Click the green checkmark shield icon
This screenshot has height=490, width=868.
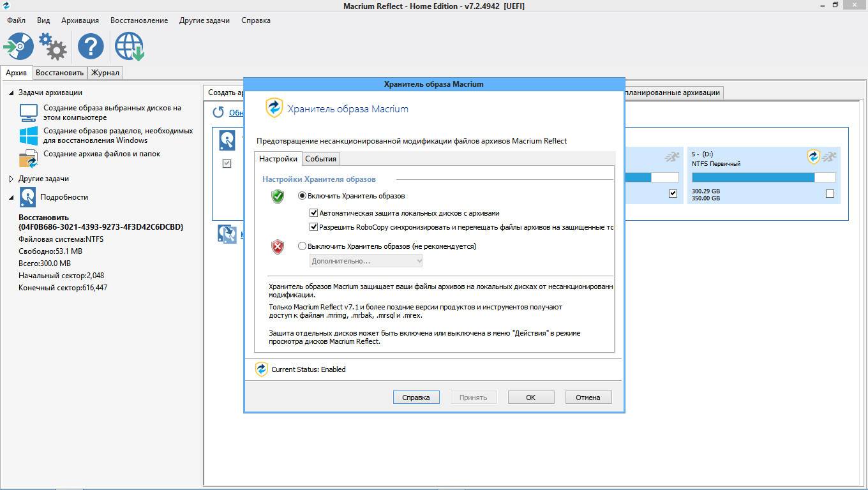point(278,196)
